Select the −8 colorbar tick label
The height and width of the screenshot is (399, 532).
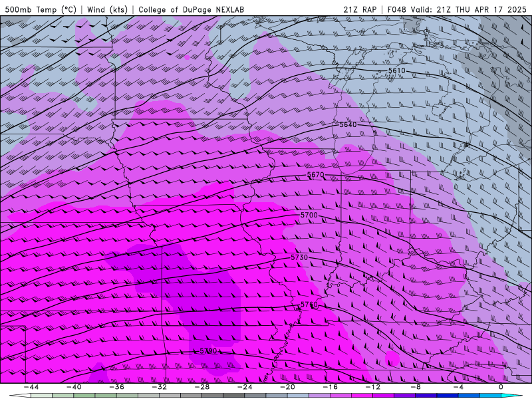click(415, 387)
